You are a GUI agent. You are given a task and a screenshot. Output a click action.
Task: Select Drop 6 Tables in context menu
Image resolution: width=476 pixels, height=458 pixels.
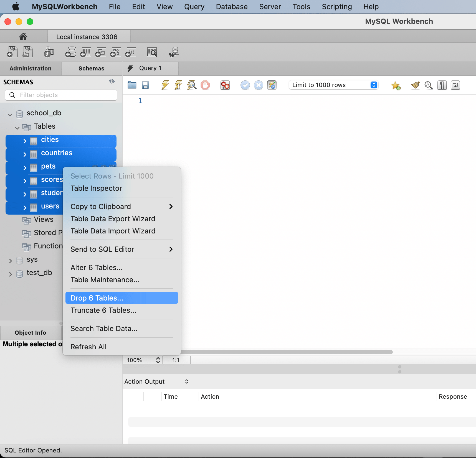coord(97,298)
